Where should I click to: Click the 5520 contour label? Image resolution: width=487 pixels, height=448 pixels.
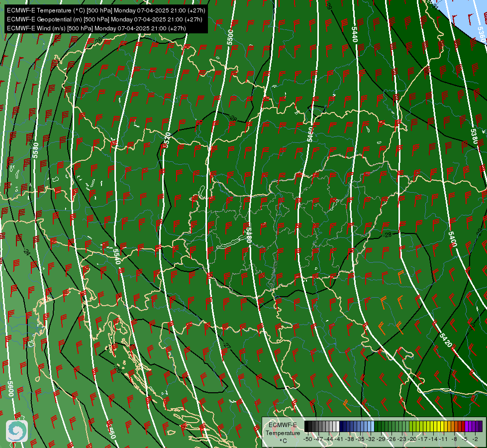click(x=168, y=140)
